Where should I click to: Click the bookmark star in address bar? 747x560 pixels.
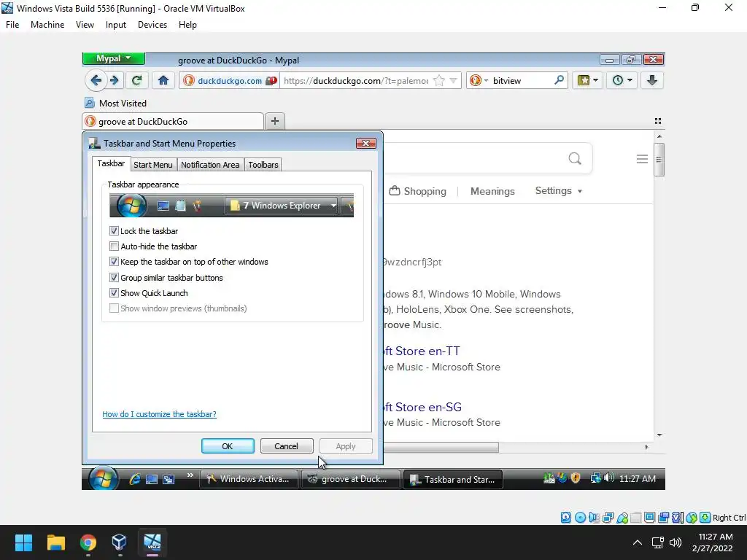point(439,80)
